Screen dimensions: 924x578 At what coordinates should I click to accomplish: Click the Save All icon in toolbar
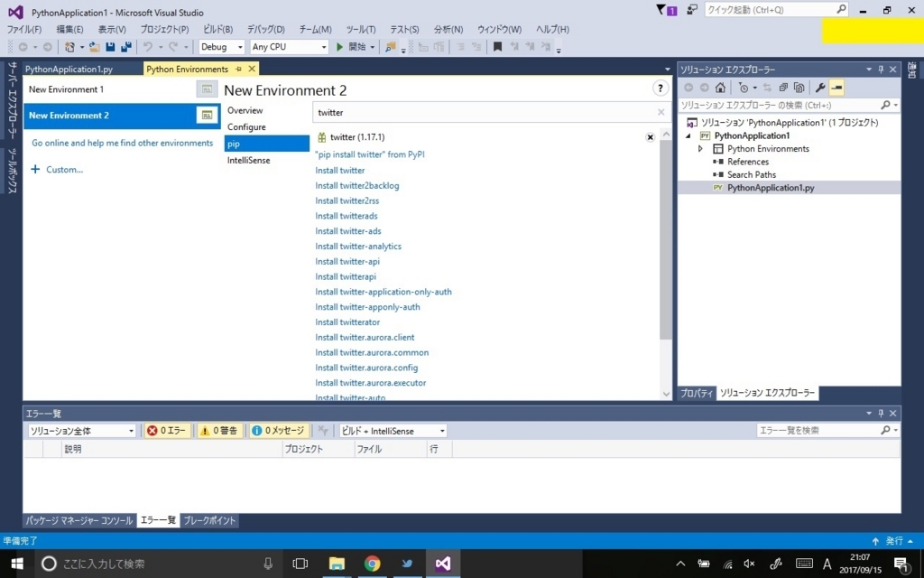pyautogui.click(x=126, y=47)
